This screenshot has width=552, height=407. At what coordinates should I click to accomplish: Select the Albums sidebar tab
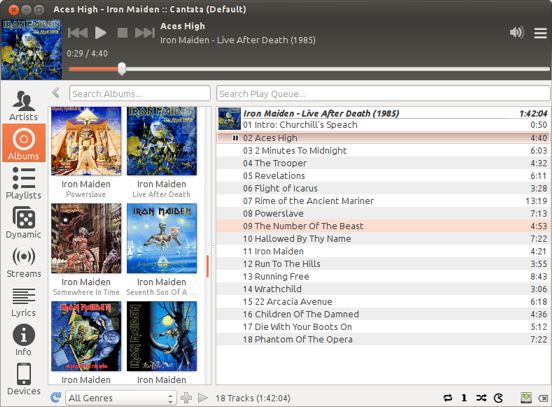coord(24,143)
